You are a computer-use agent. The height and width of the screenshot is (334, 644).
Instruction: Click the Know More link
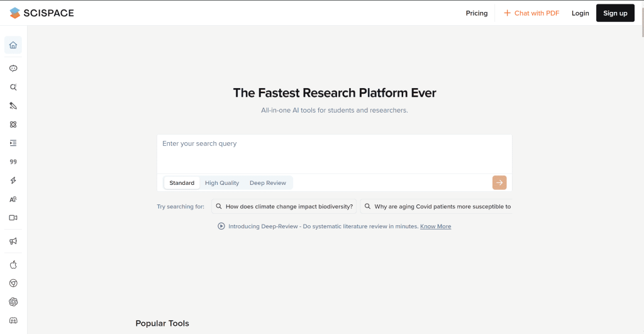pos(435,226)
